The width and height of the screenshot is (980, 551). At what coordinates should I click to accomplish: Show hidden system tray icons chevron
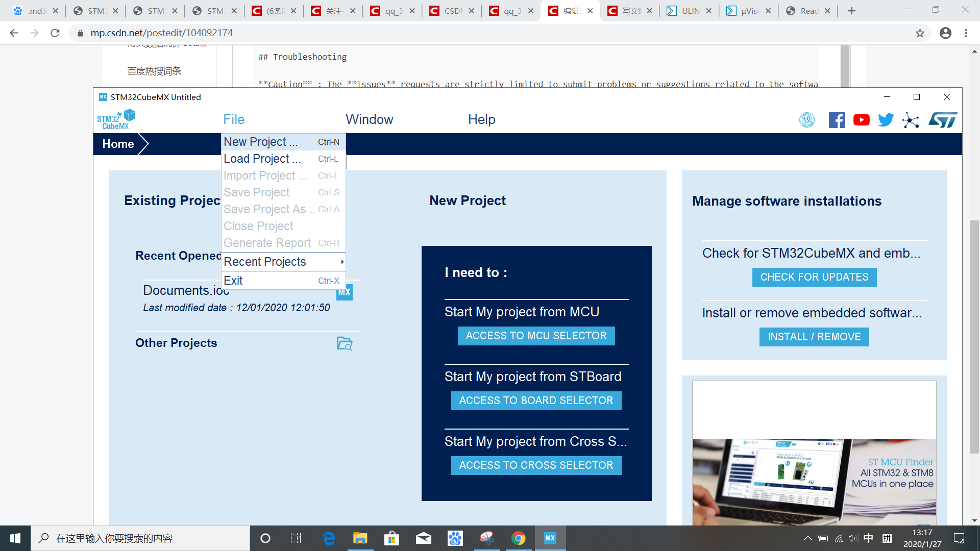[807, 538]
